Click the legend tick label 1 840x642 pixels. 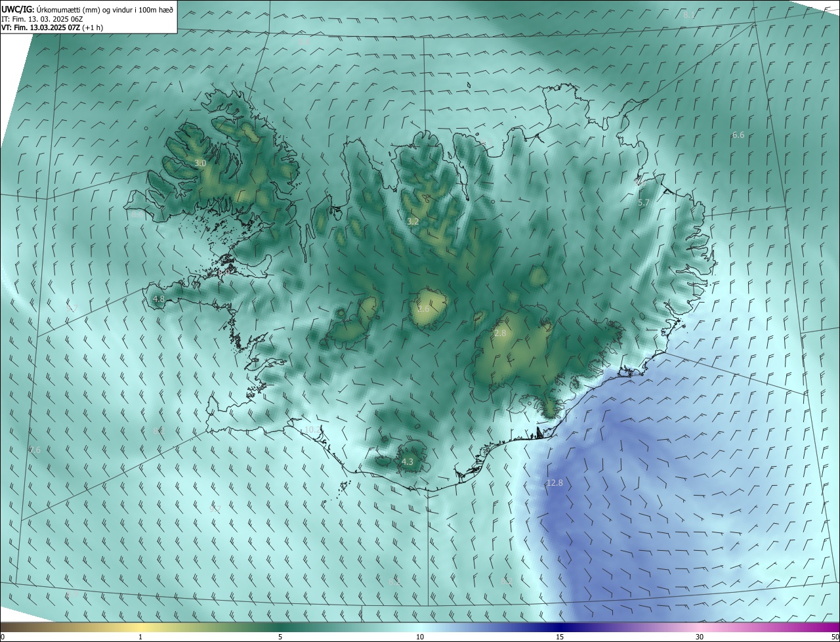point(140,637)
